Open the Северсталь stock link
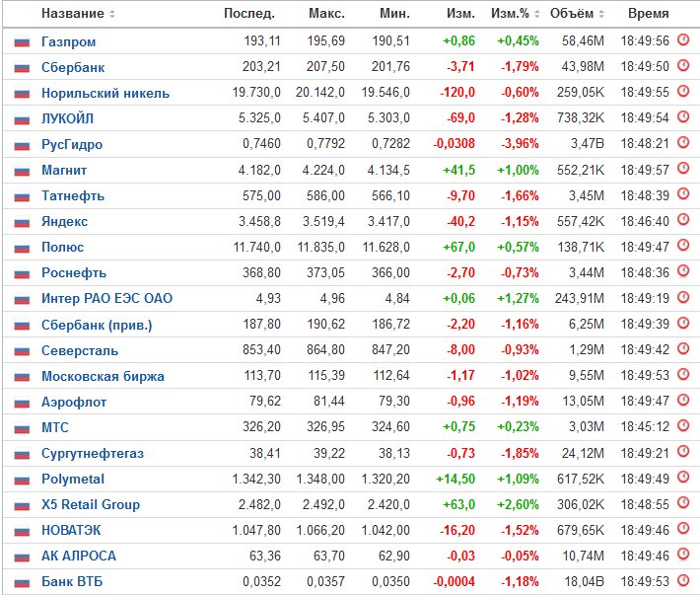Viewport: 700px width, 595px height. [x=80, y=350]
